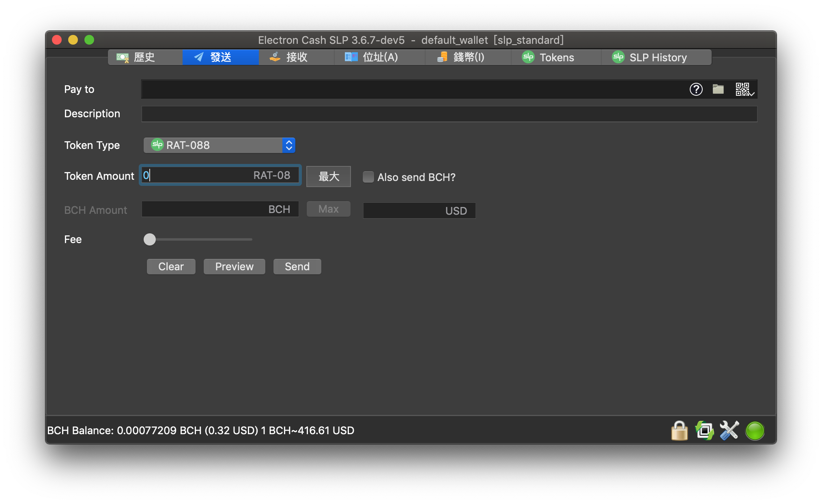
Task: Click the Clear button
Action: (x=171, y=267)
